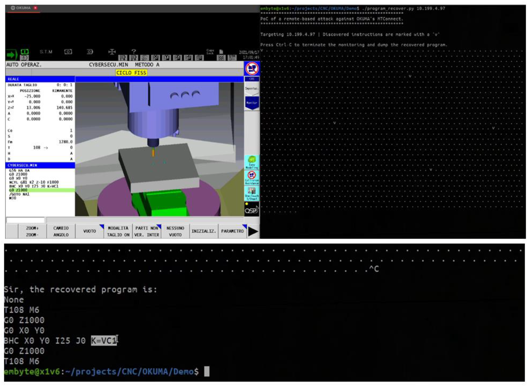Click the CYBERSECU.MIN file name in the header
Screen dimensions: 532x392
(x=108, y=65)
